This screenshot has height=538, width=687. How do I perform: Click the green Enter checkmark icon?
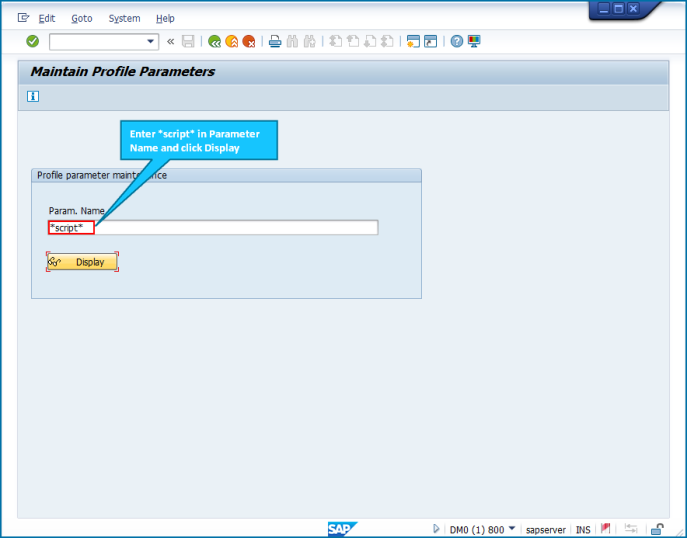click(x=32, y=41)
